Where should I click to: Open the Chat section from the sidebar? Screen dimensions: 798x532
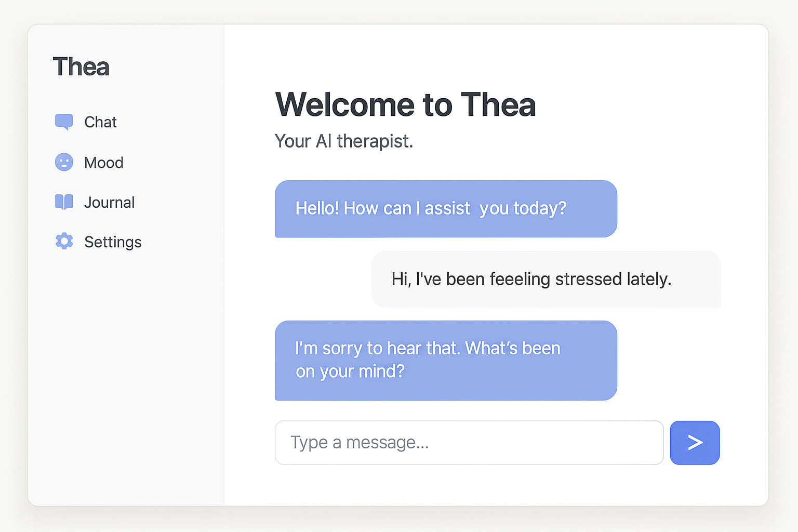pyautogui.click(x=100, y=122)
